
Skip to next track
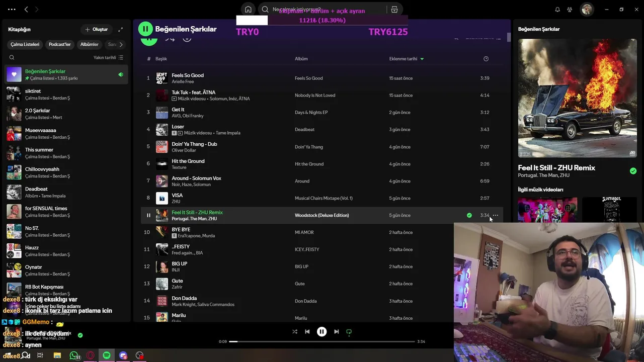click(x=336, y=332)
